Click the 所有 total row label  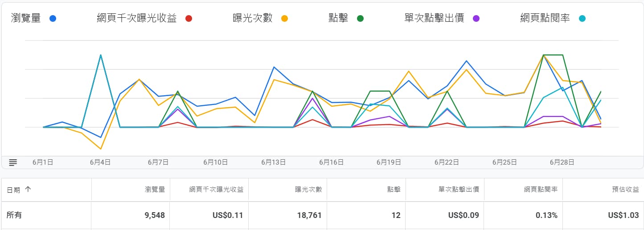coord(14,215)
